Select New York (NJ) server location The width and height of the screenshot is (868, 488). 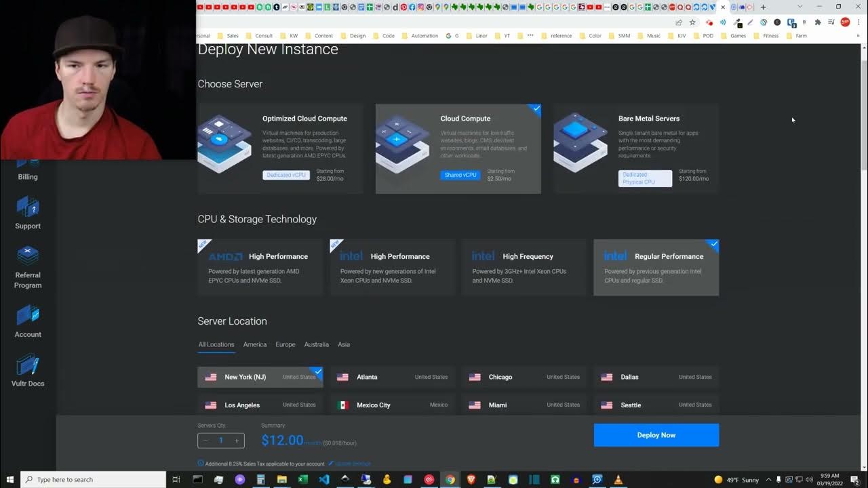[260, 377]
